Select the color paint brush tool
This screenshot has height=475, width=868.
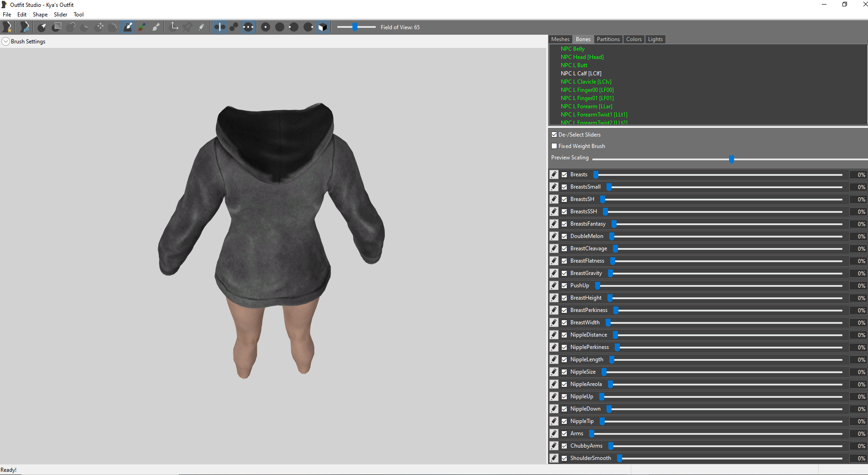click(x=142, y=27)
